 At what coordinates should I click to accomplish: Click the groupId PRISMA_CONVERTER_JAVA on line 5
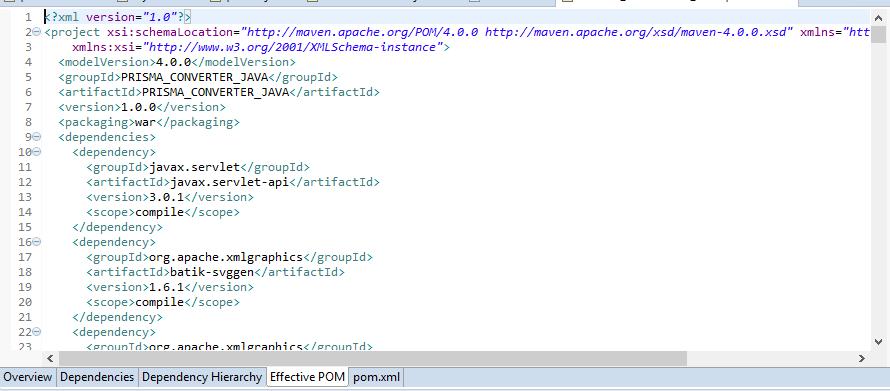194,77
